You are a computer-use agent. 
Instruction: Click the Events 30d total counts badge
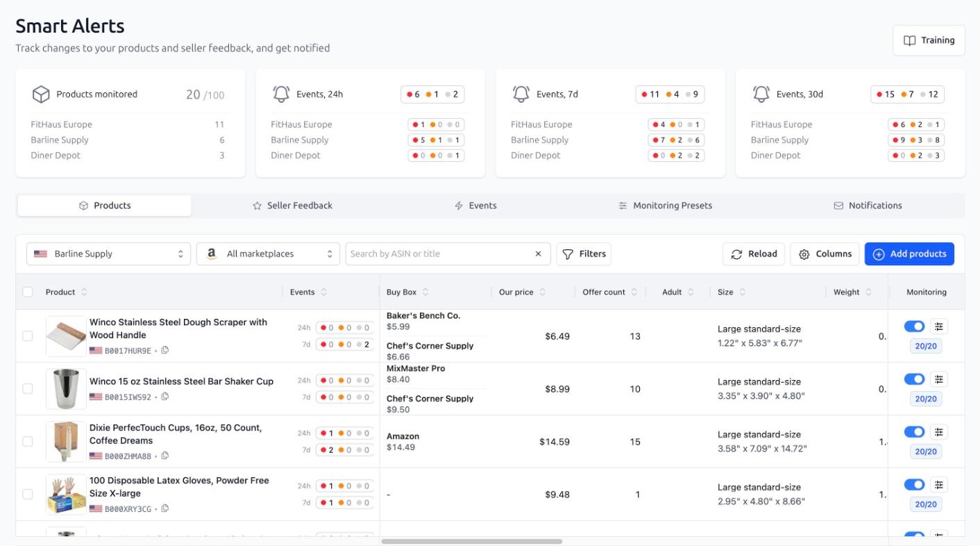click(907, 94)
